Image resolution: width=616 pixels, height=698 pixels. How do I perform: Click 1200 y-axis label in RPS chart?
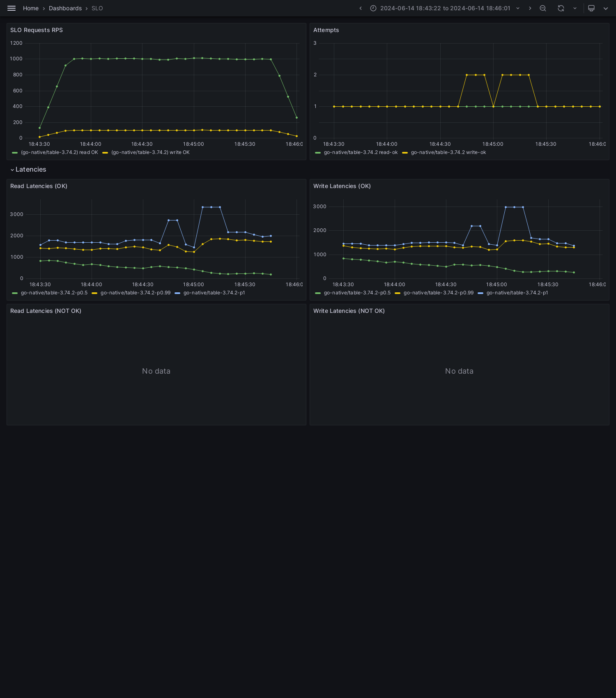point(16,43)
